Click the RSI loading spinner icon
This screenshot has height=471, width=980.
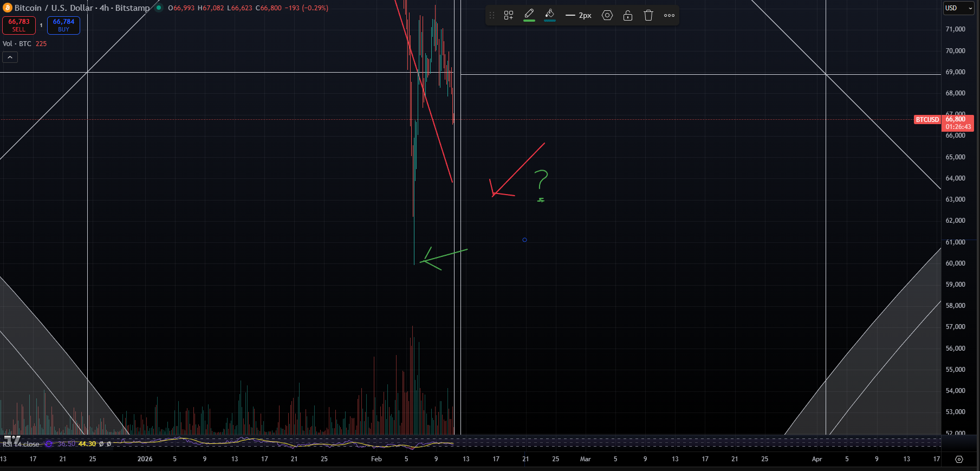[x=49, y=444]
